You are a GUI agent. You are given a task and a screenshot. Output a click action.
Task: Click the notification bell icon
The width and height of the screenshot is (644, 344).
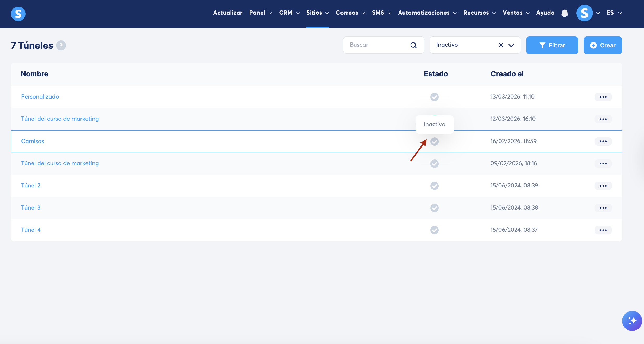pyautogui.click(x=565, y=13)
